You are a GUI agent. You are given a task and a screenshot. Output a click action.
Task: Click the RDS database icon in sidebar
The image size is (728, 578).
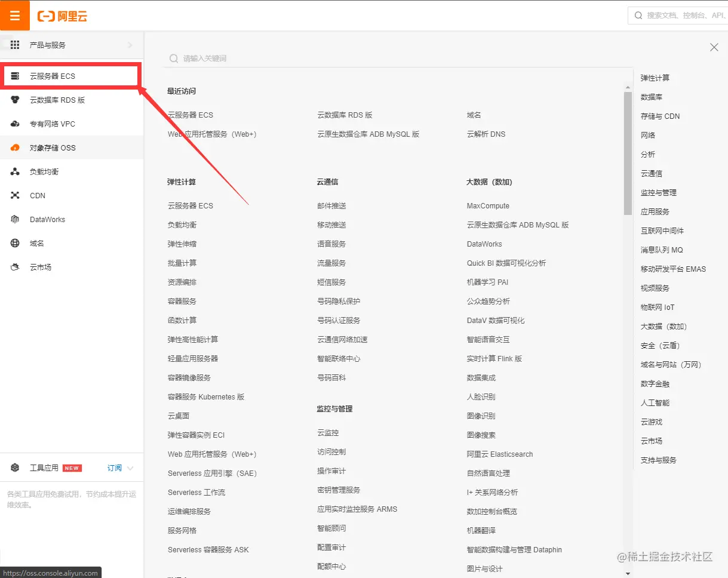(16, 100)
